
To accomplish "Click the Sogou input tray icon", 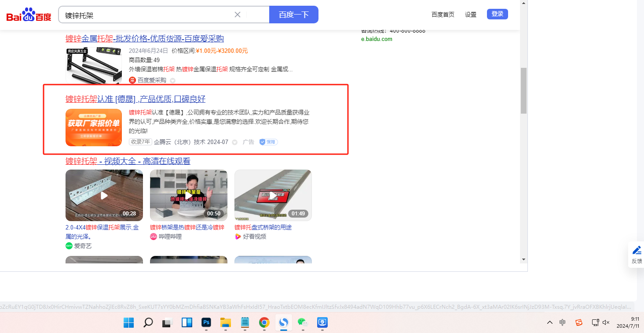I will coord(579,322).
